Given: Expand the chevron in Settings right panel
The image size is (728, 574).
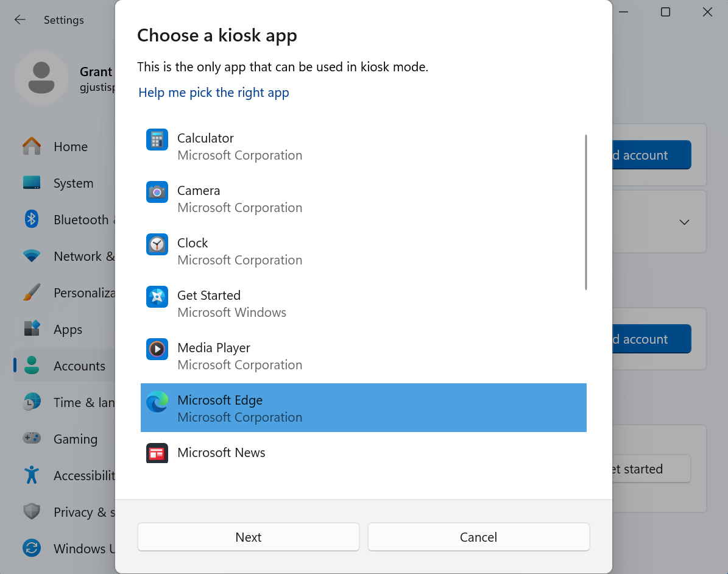Looking at the screenshot, I should 684,222.
